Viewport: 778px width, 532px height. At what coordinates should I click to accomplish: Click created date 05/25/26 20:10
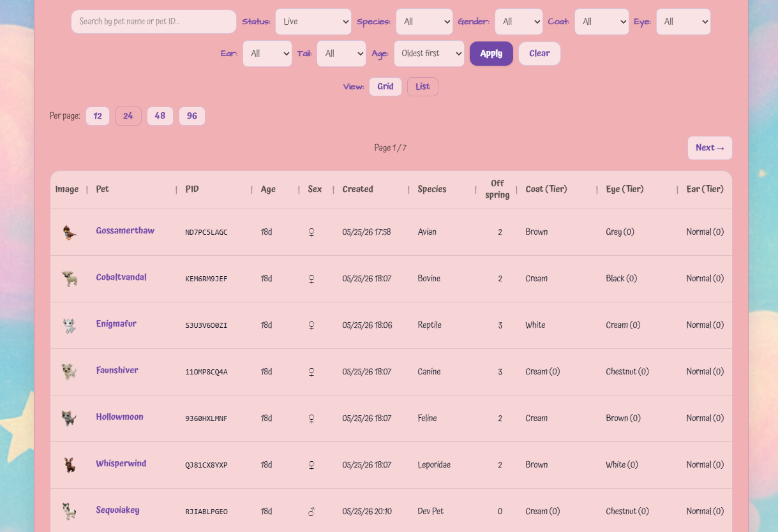pyautogui.click(x=367, y=512)
